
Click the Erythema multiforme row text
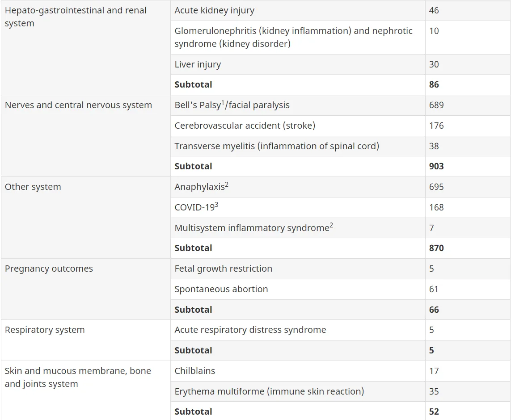[269, 391]
